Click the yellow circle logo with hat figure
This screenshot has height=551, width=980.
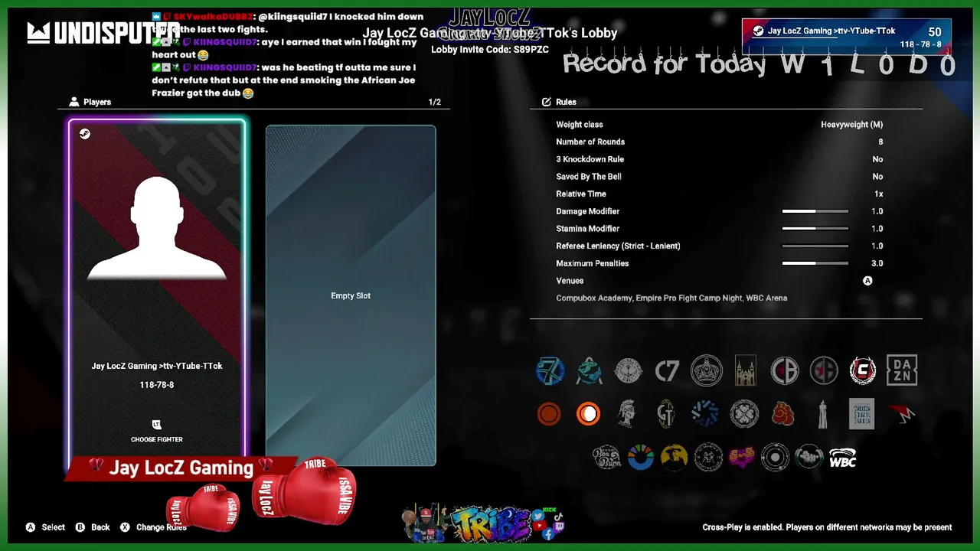coord(675,458)
